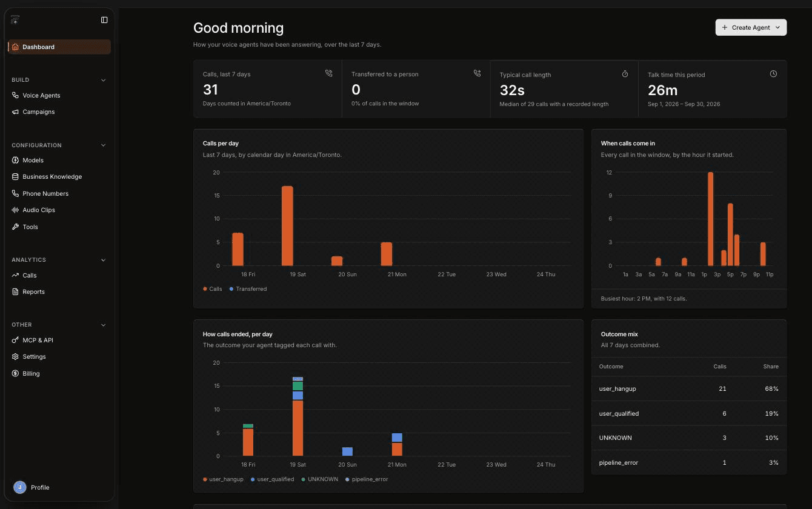This screenshot has height=509, width=812.
Task: Click the 'Good morning' heading
Action: [238, 28]
